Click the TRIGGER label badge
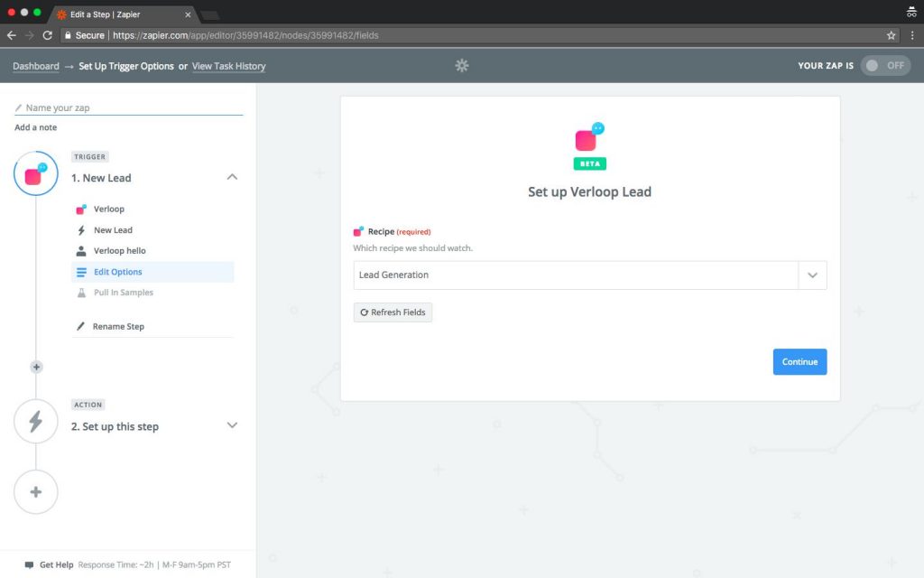 point(89,157)
